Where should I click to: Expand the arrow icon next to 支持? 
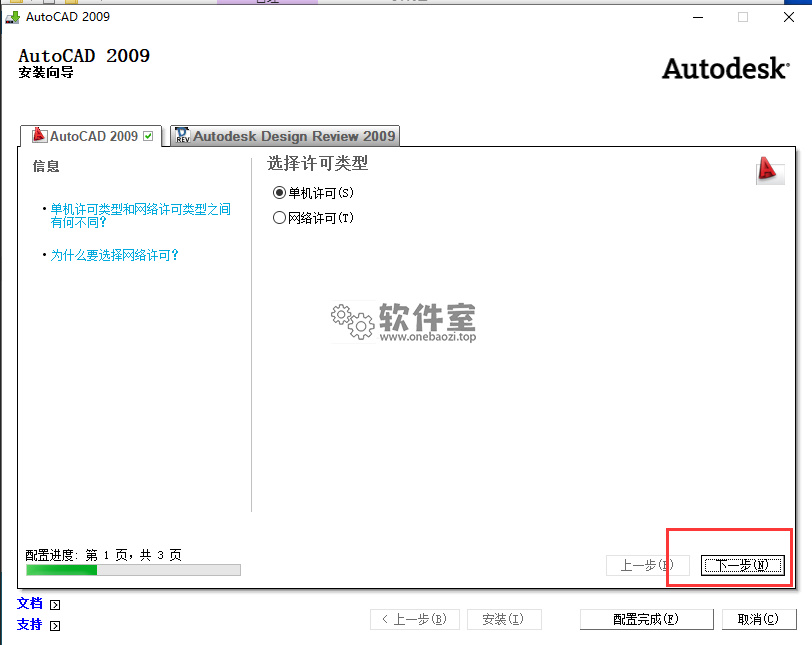tap(55, 626)
